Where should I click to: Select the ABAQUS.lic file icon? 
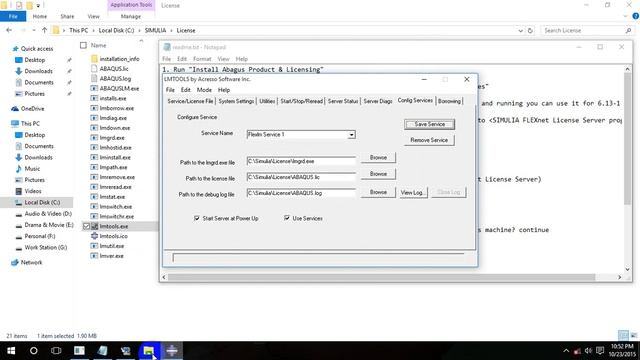point(94,69)
